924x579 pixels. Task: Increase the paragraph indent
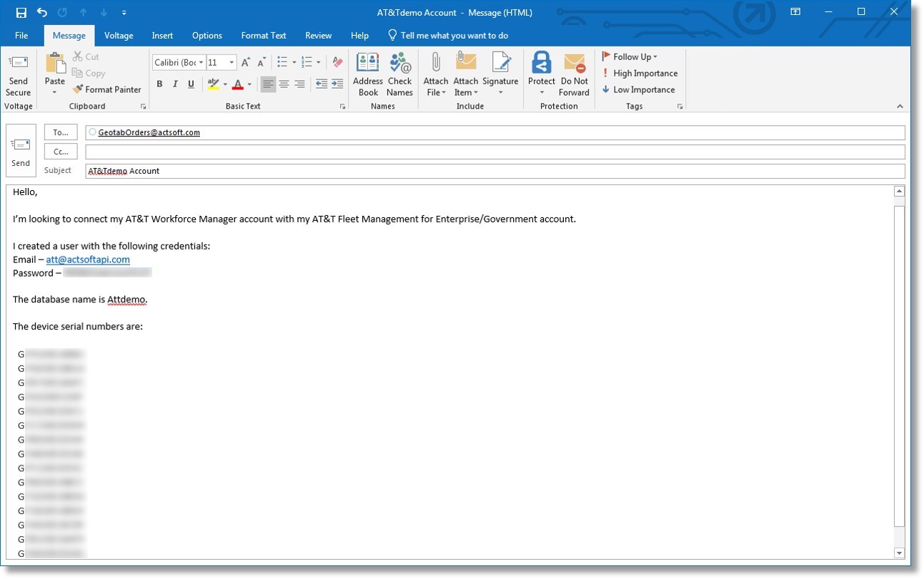(337, 84)
